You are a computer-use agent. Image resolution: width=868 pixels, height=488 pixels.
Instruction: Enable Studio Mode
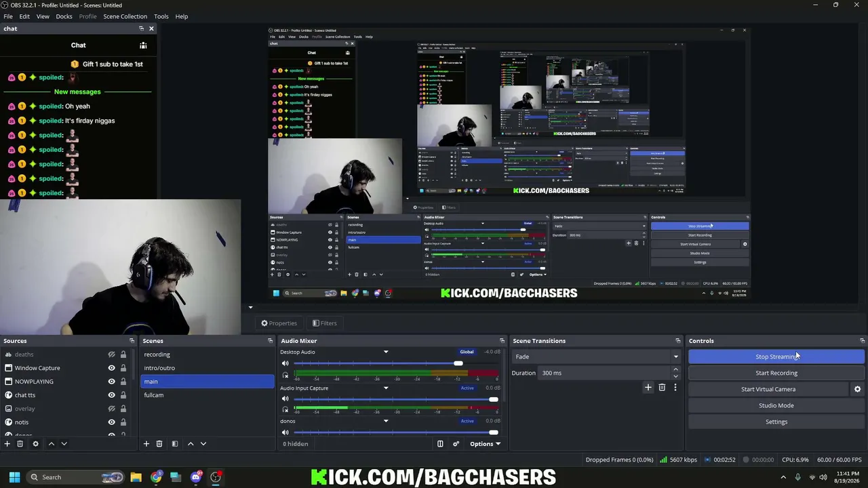pos(776,405)
